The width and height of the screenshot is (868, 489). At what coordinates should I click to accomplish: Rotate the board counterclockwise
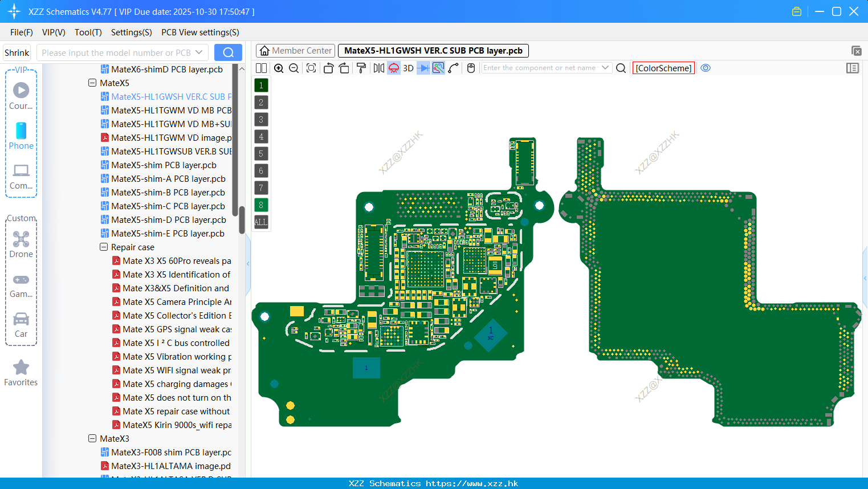(328, 68)
